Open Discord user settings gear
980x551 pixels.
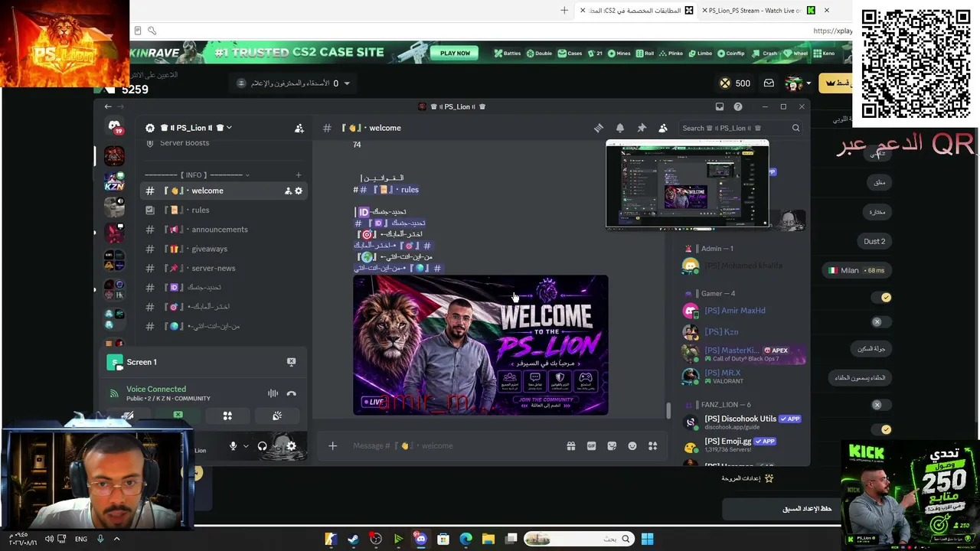(x=291, y=446)
